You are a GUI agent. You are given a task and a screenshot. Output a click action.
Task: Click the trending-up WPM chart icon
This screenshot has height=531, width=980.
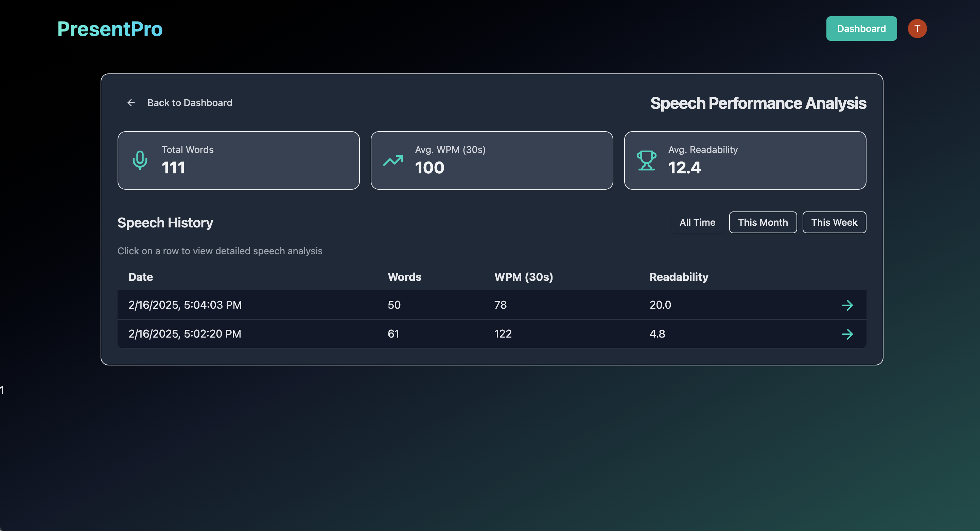pyautogui.click(x=393, y=160)
